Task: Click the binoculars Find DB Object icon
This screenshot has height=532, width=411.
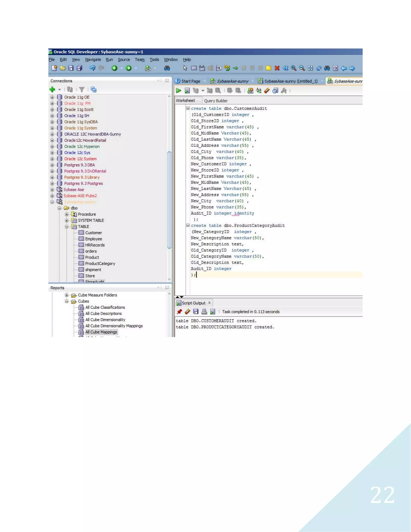Action: click(x=167, y=68)
